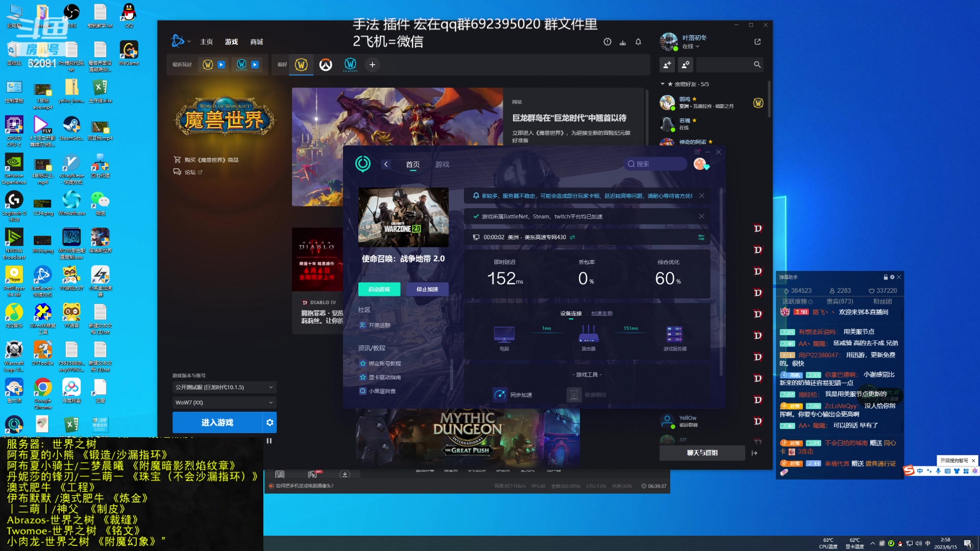
Task: Open the accelerator user avatar
Action: point(700,164)
